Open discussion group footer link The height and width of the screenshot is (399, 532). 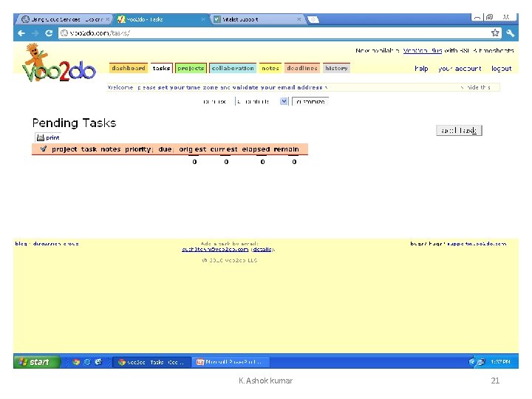point(55,244)
